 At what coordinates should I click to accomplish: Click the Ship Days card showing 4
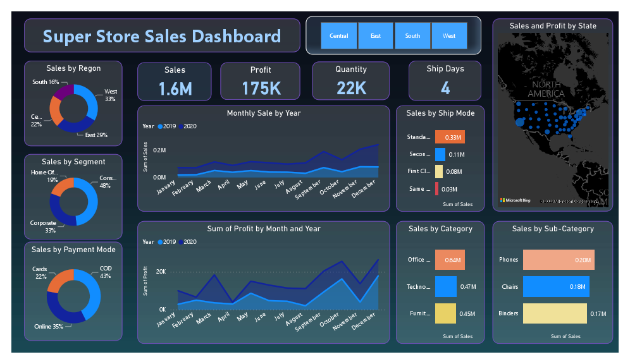coord(445,81)
